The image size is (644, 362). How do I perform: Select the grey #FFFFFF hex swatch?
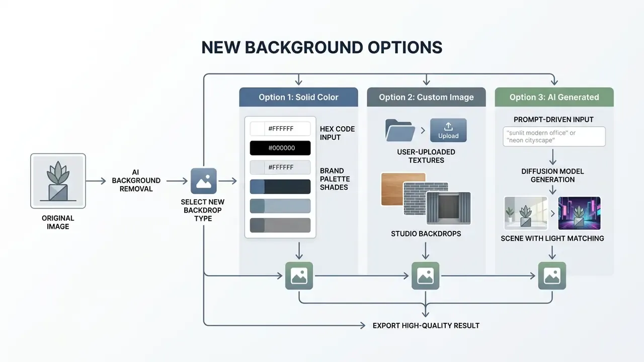click(280, 167)
